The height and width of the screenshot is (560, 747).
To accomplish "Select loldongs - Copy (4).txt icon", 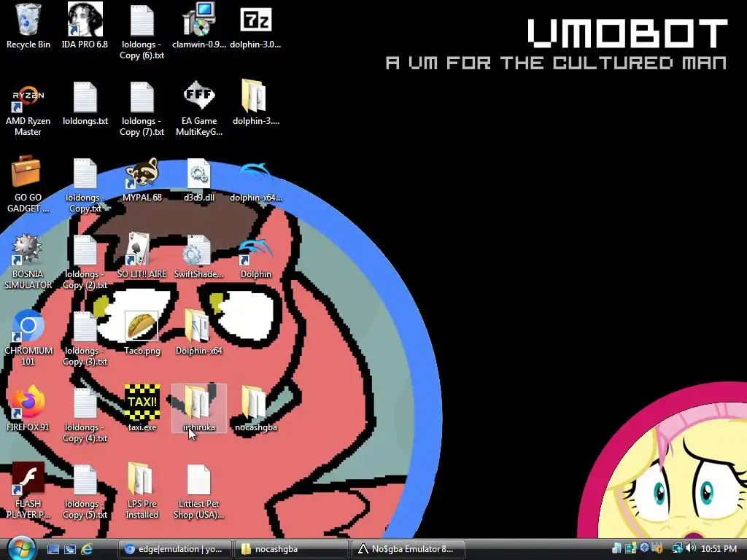I will click(85, 415).
